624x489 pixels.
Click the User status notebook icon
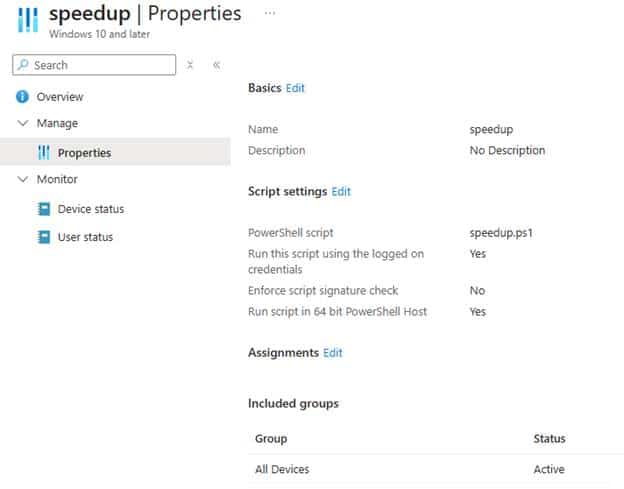pyautogui.click(x=43, y=237)
